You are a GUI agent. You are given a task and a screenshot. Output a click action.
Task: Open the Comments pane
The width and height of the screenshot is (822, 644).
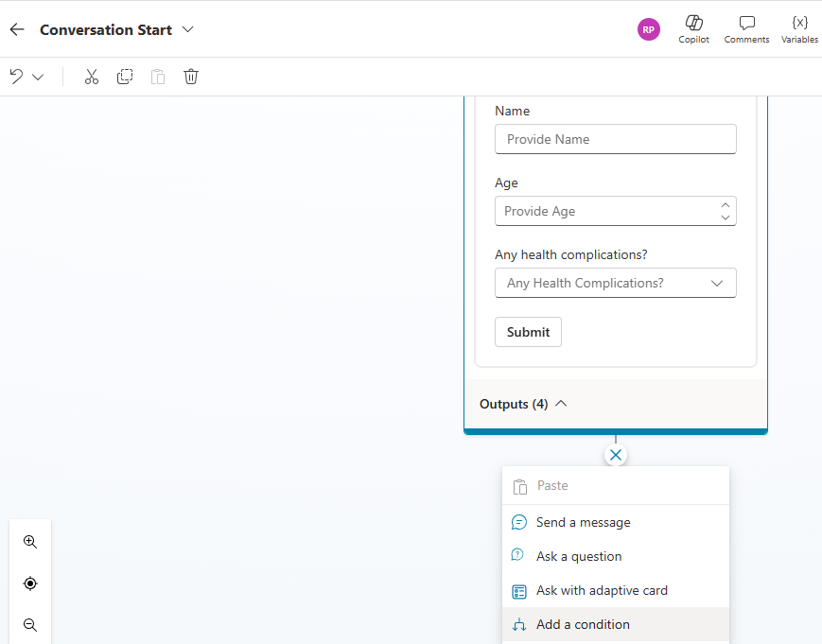(746, 29)
